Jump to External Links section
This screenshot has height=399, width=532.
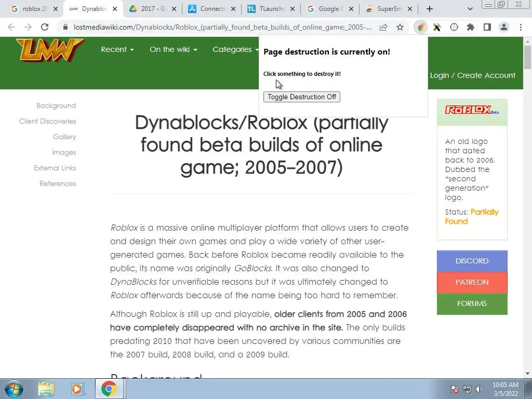point(55,168)
